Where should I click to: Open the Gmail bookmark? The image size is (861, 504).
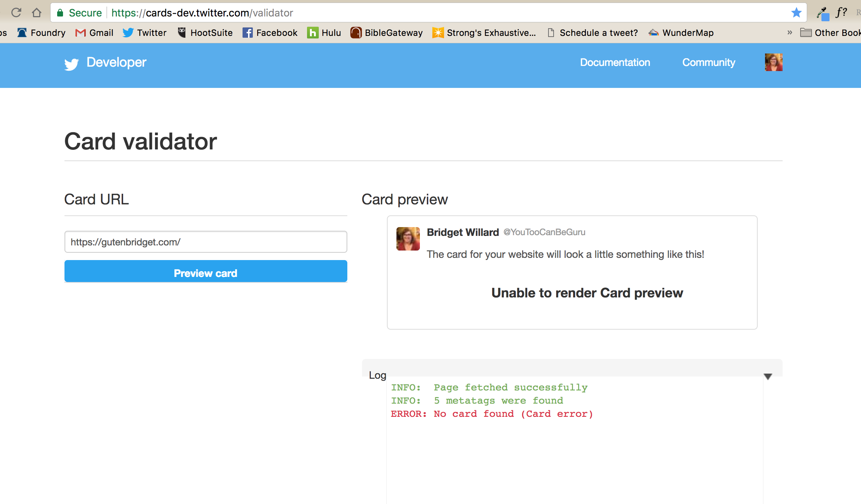tap(95, 33)
